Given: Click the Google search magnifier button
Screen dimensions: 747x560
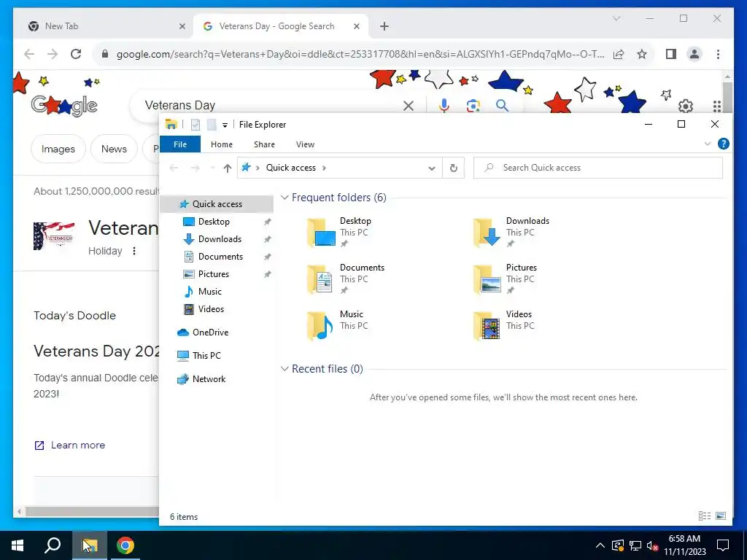Looking at the screenshot, I should [502, 105].
